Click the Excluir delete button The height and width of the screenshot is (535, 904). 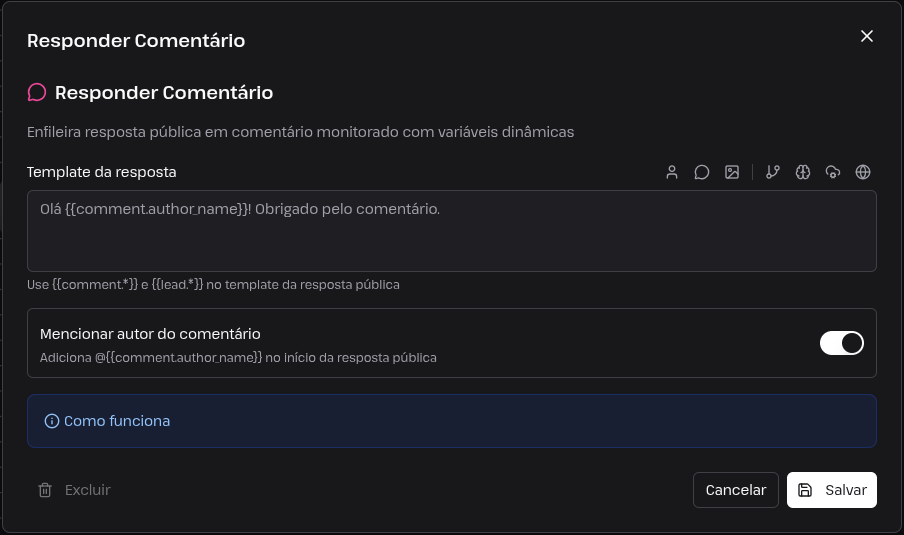pyautogui.click(x=74, y=490)
